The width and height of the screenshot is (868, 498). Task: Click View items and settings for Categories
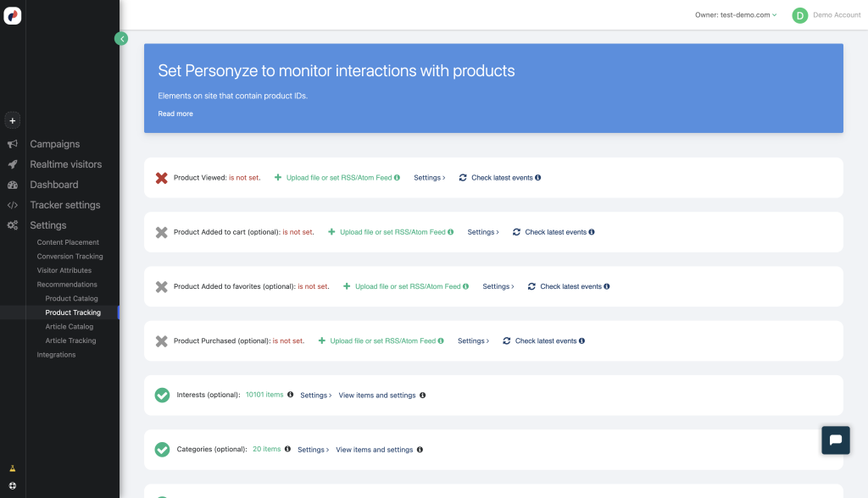point(374,450)
